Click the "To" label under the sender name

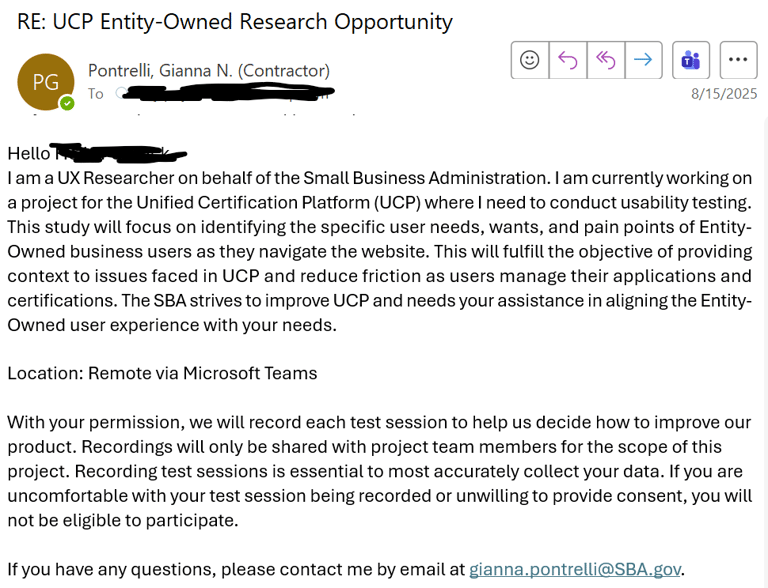[95, 94]
